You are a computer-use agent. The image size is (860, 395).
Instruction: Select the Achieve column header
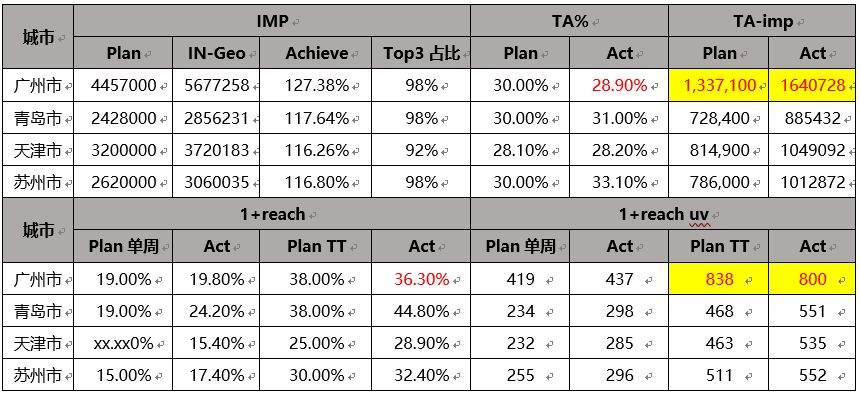[316, 53]
